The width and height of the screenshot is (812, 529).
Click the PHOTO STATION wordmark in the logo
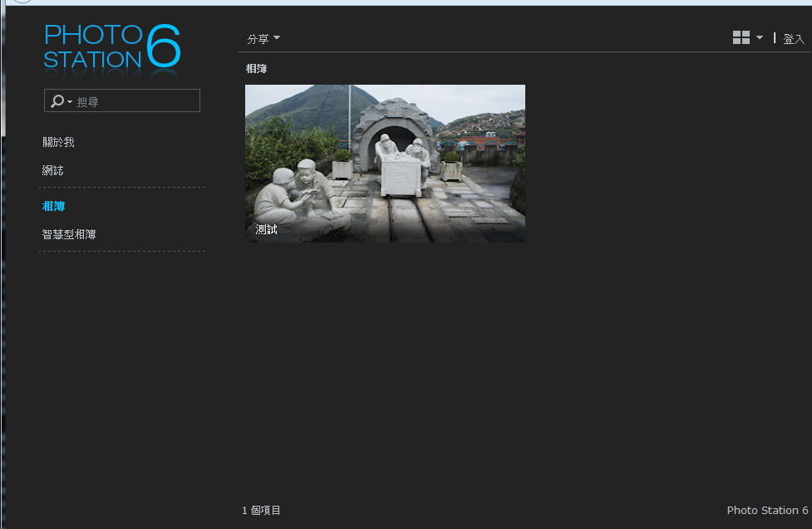point(92,47)
